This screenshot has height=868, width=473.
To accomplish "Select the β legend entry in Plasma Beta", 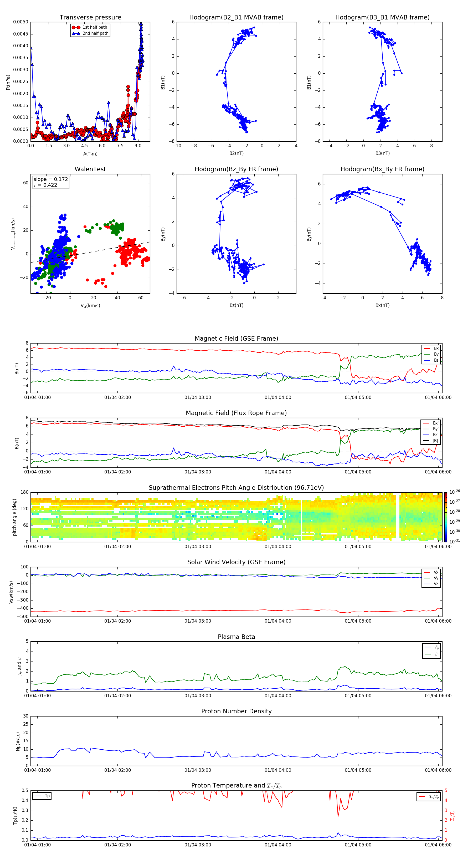I will (x=431, y=654).
